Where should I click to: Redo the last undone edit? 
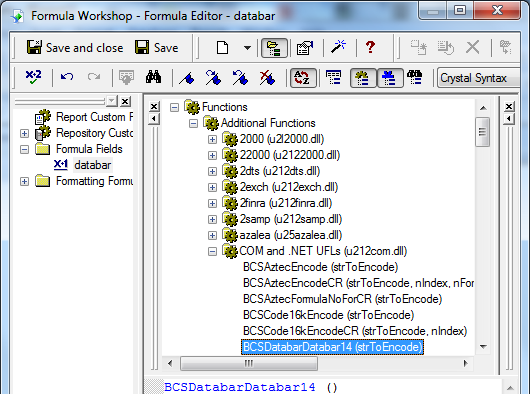(x=94, y=77)
